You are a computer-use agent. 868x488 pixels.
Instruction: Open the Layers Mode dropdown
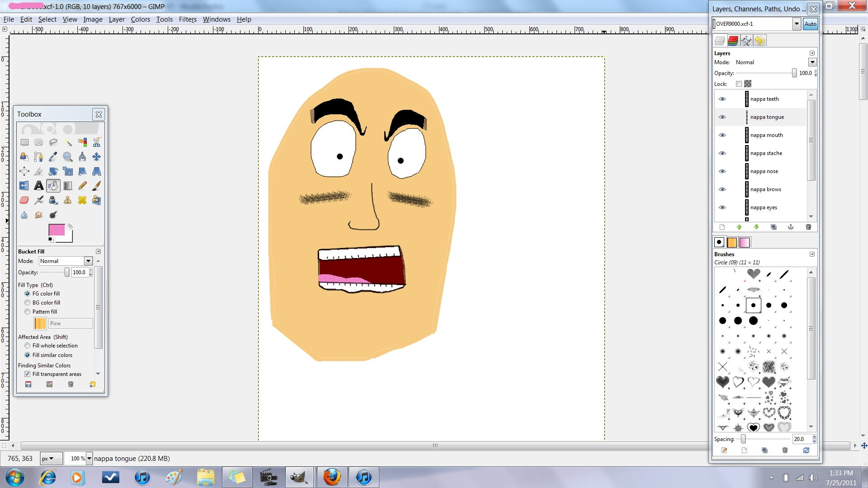[812, 62]
